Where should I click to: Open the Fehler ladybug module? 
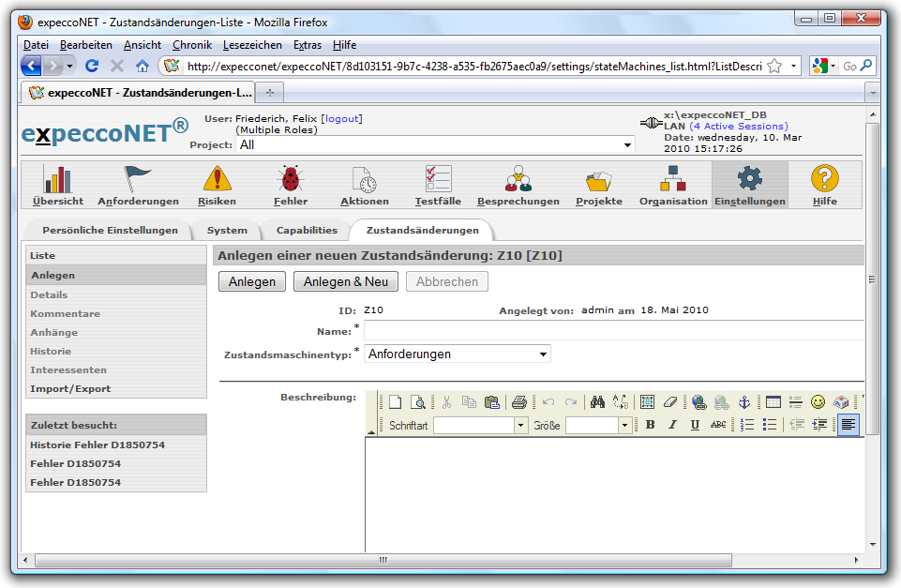pos(290,185)
